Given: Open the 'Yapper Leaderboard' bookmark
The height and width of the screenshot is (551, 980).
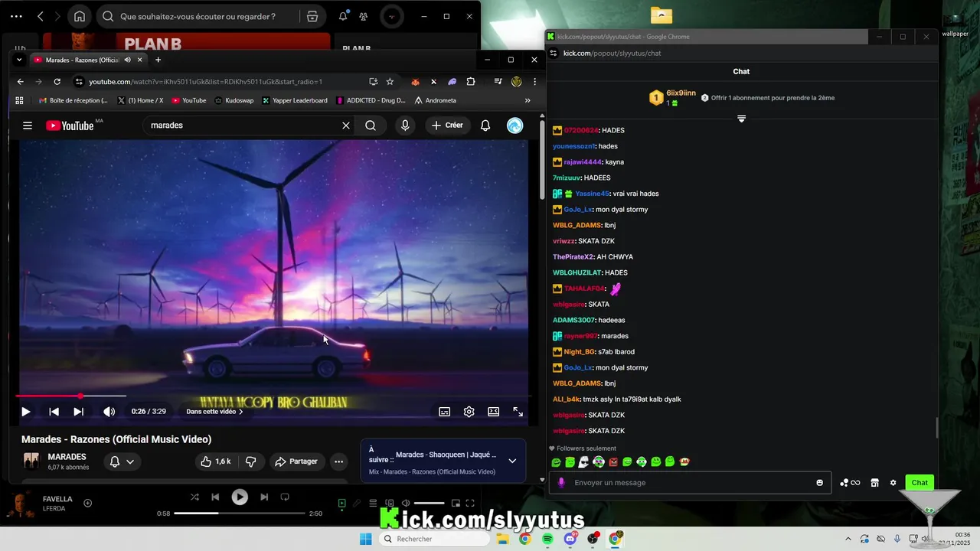Looking at the screenshot, I should (295, 100).
